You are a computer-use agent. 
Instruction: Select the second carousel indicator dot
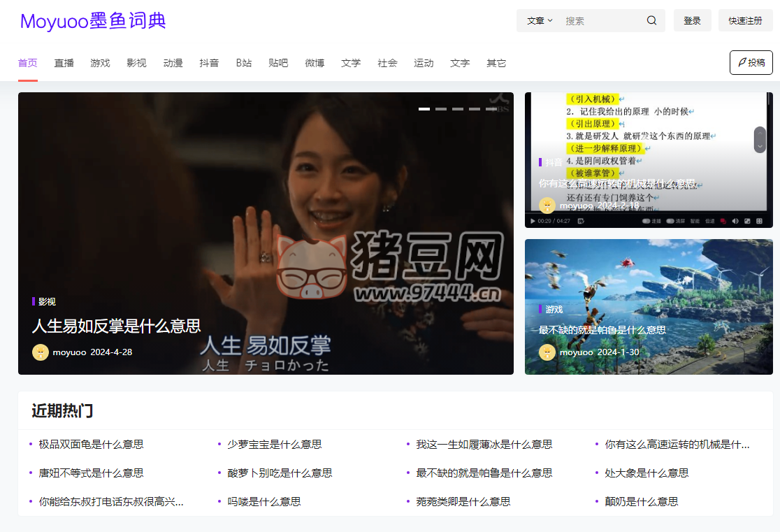[x=440, y=109]
